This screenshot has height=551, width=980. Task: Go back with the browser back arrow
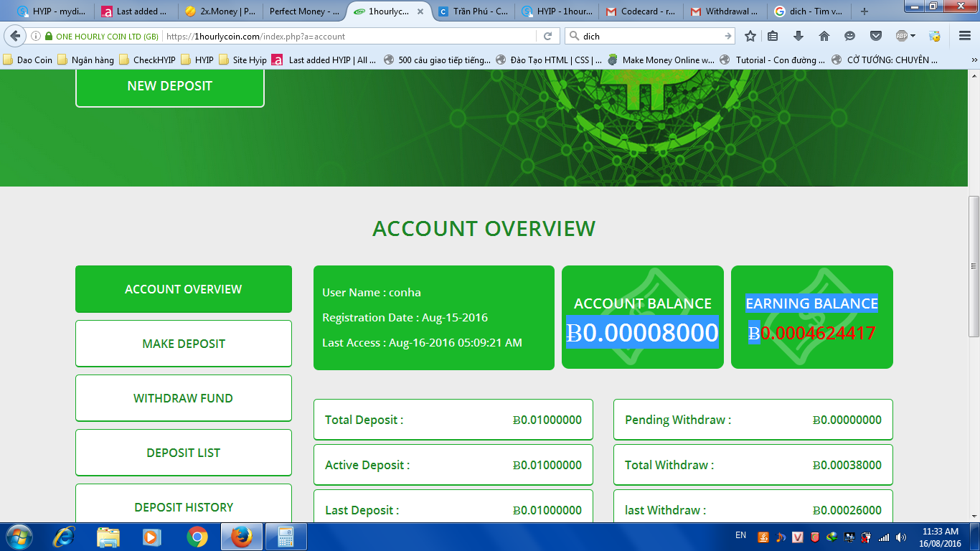pyautogui.click(x=16, y=36)
